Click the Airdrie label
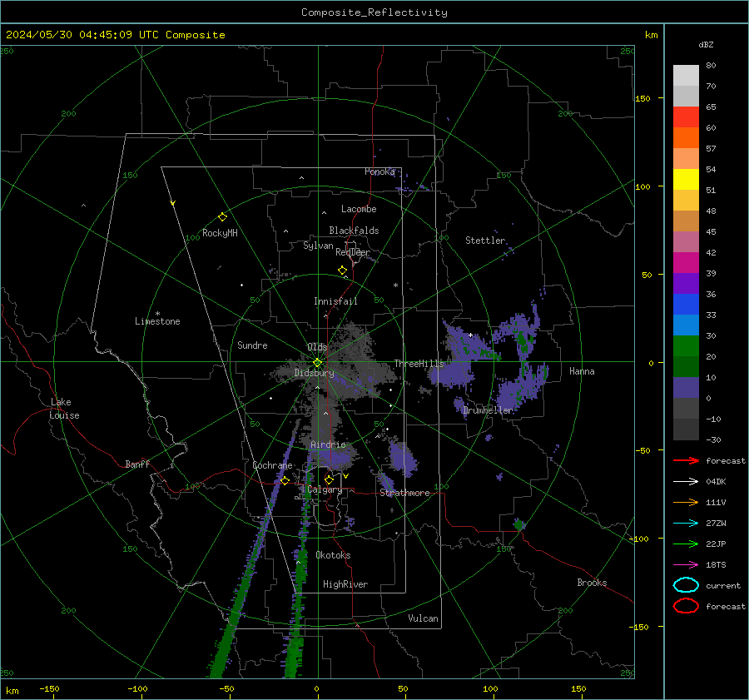Viewport: 749px width, 700px height. pyautogui.click(x=328, y=444)
